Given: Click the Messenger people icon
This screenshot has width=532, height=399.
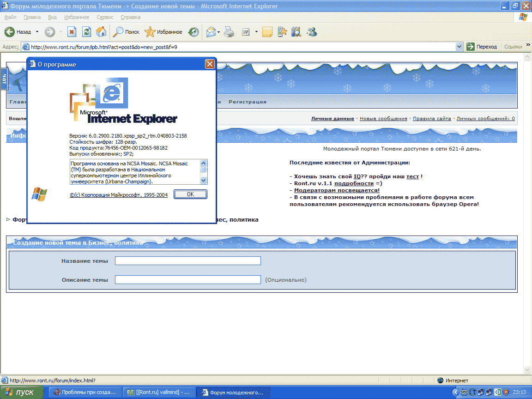Looking at the screenshot, I should [312, 32].
